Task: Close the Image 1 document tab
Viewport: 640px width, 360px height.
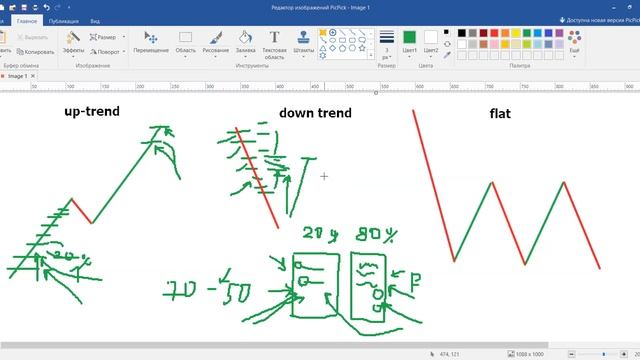Action: pyautogui.click(x=33, y=76)
